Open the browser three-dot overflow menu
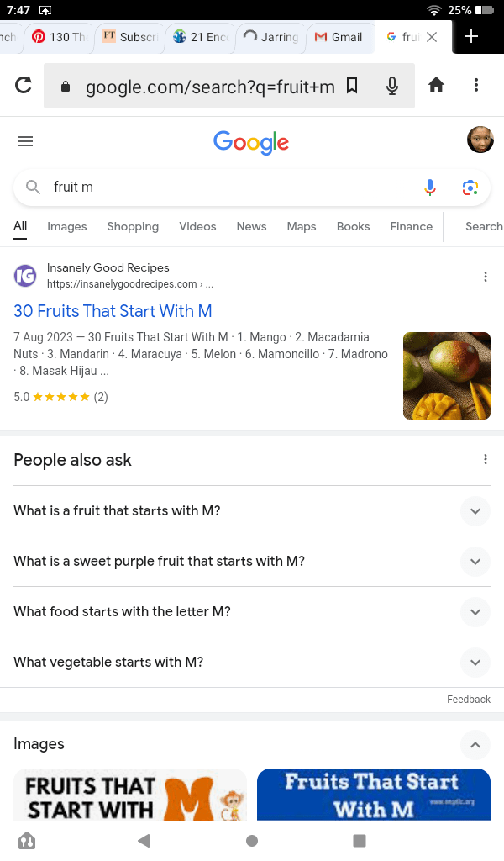 point(476,85)
